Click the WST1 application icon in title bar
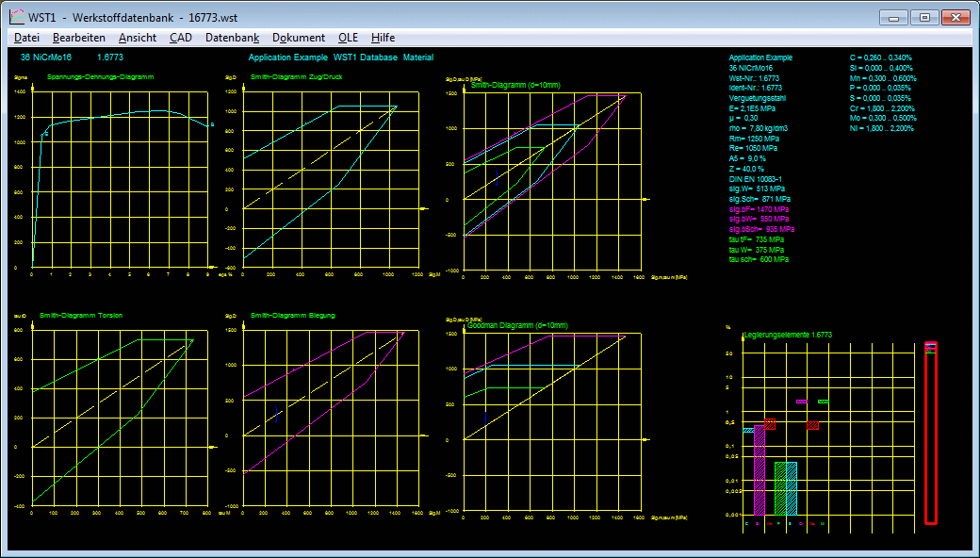Viewport: 980px width, 558px height. 16,17
